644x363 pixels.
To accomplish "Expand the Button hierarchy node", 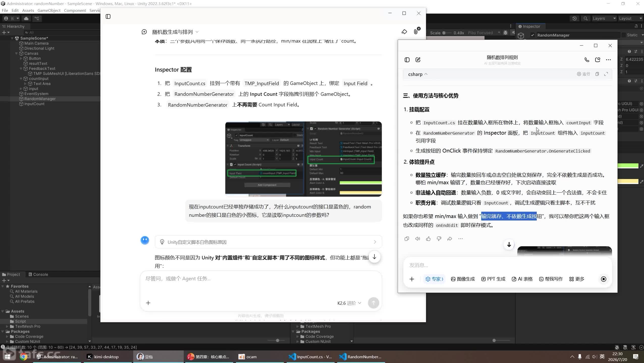I will click(21, 58).
